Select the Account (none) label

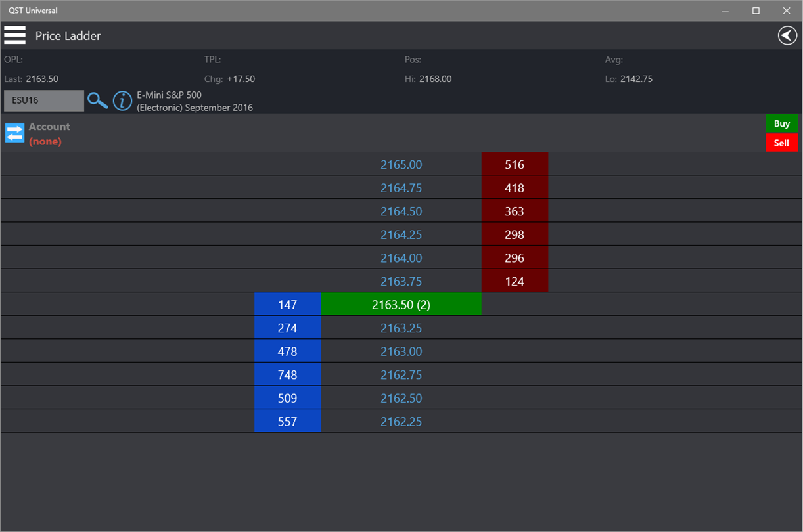(x=49, y=134)
